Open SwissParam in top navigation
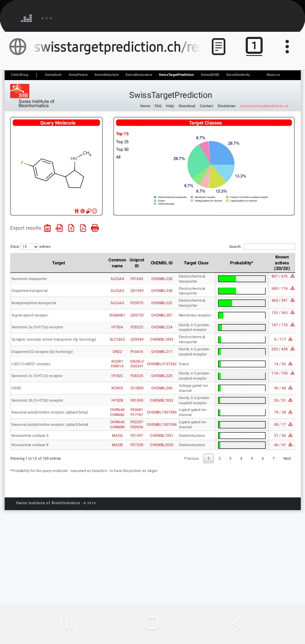The width and height of the screenshot is (305, 644). tap(78, 75)
